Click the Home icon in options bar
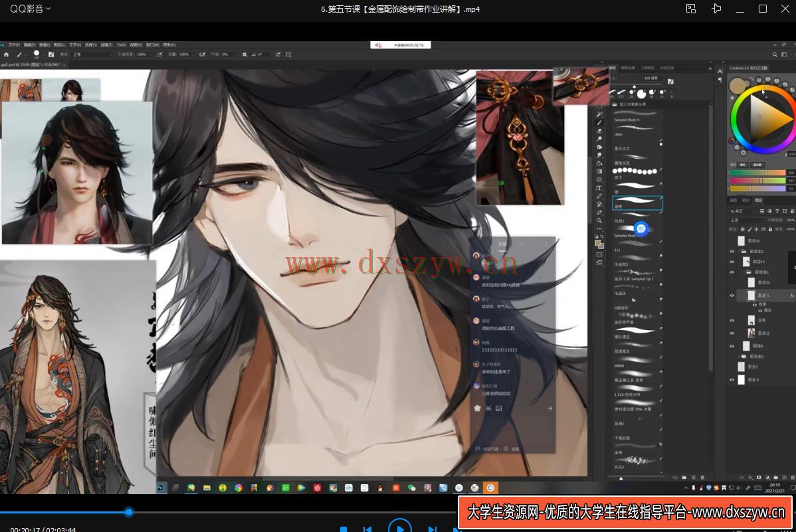This screenshot has height=532, width=796. click(x=6, y=54)
